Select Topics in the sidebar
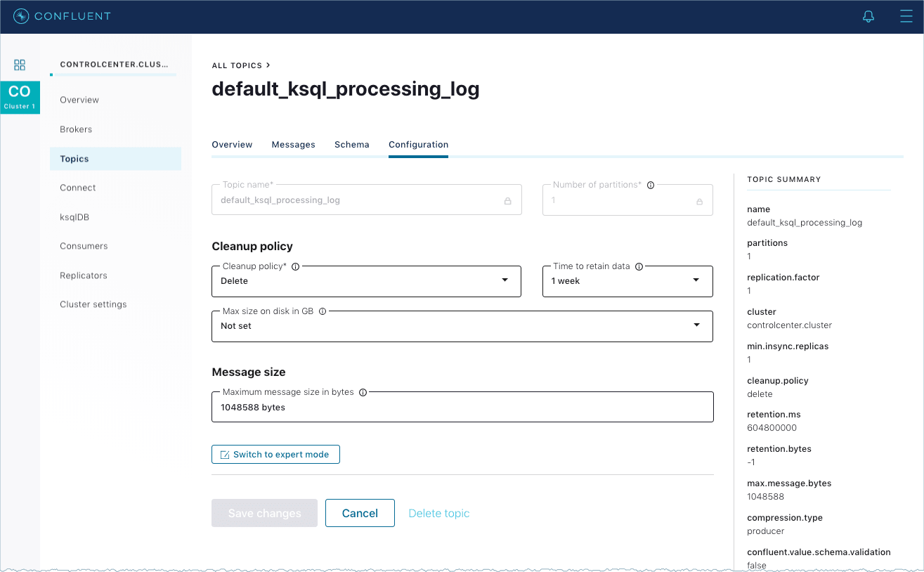The width and height of the screenshot is (924, 572). (115, 159)
